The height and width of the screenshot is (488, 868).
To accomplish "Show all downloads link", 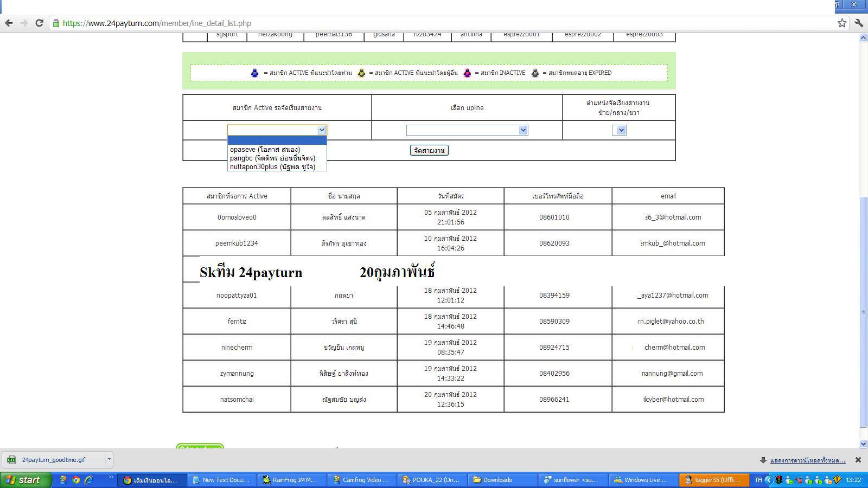I will tap(807, 460).
